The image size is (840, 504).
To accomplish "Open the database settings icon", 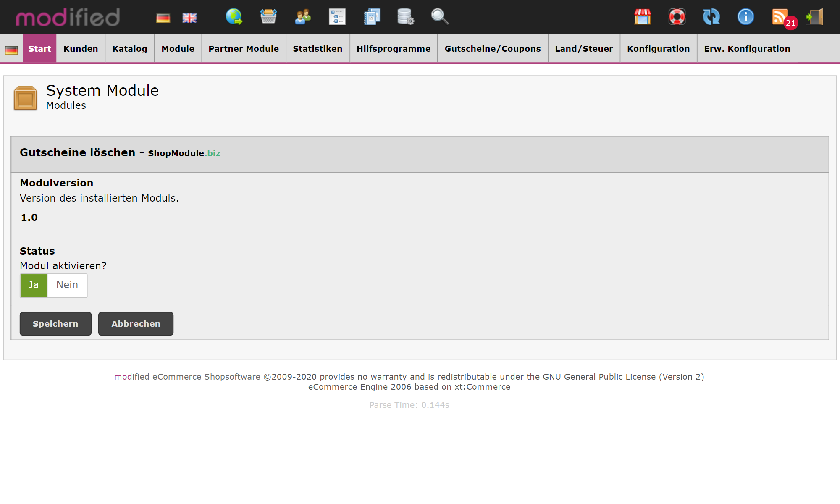I will tap(406, 17).
